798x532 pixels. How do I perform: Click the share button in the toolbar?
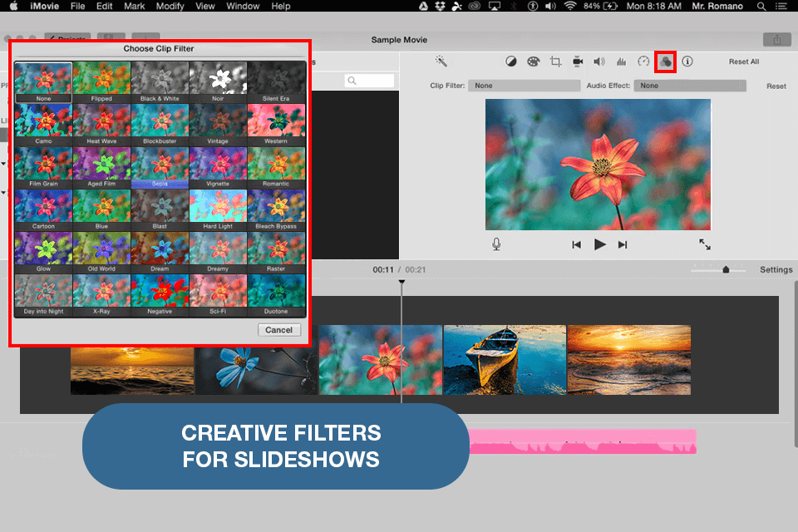tap(776, 40)
